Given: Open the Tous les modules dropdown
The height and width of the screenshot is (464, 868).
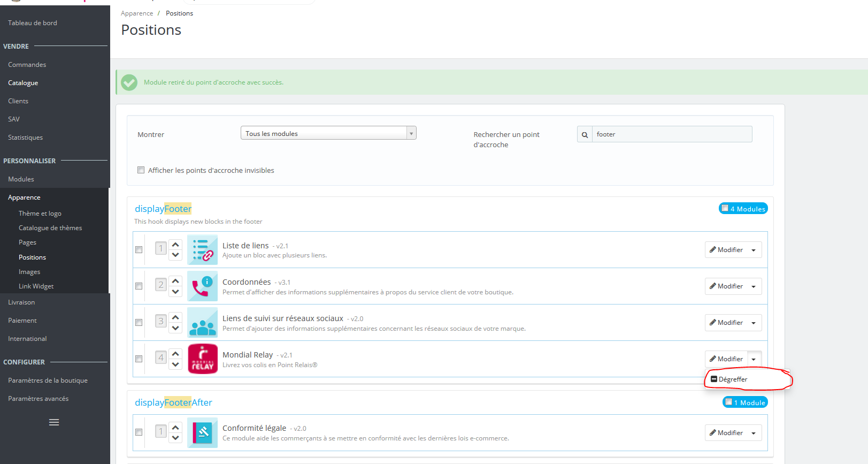Looking at the screenshot, I should click(x=328, y=133).
